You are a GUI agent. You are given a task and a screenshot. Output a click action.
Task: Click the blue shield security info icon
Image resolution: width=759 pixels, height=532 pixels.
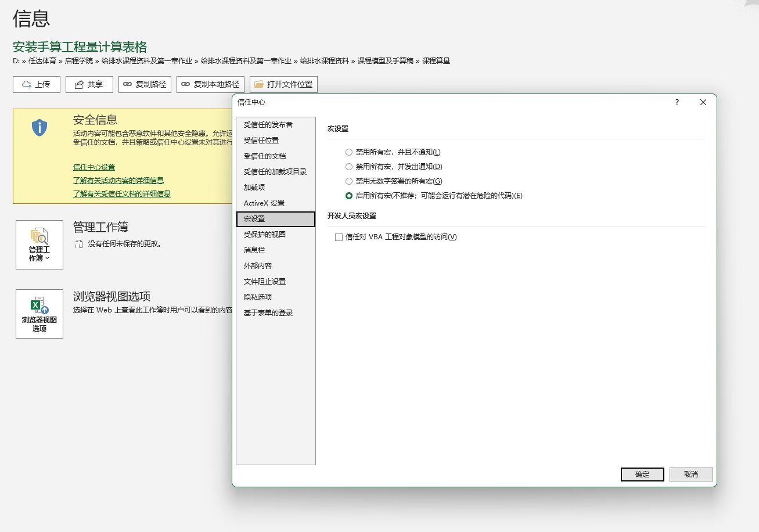(39, 128)
